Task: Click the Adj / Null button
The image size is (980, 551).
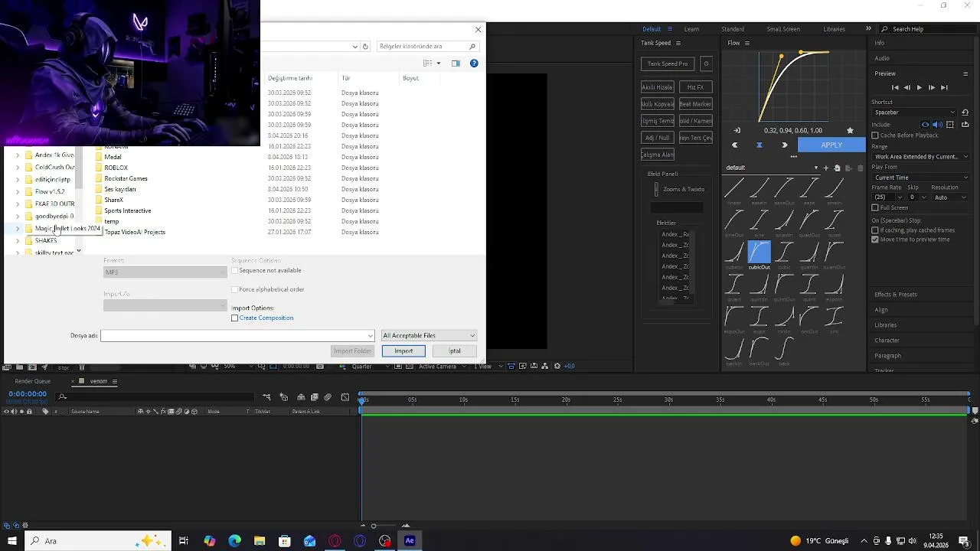Action: click(658, 138)
